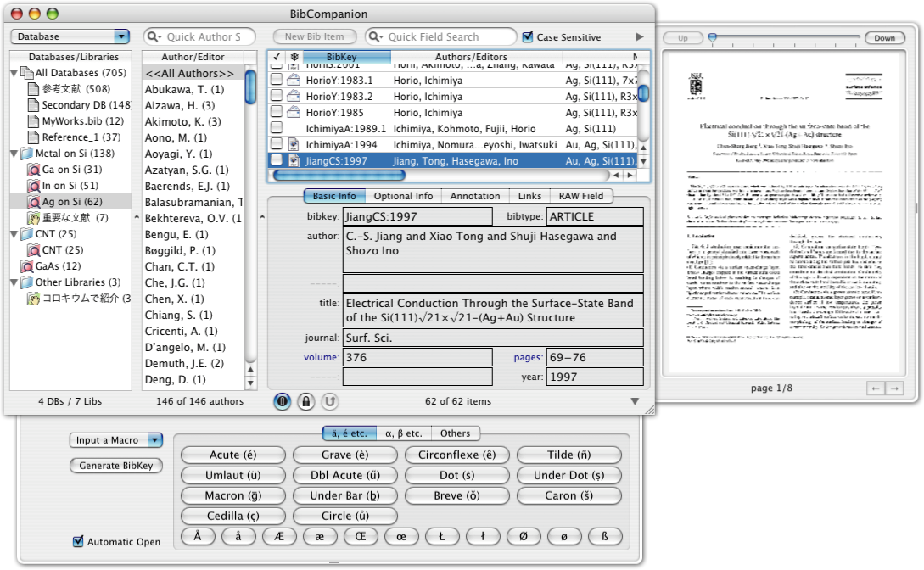924x570 pixels.
Task: Click the GaAs library icon
Action: (x=27, y=266)
